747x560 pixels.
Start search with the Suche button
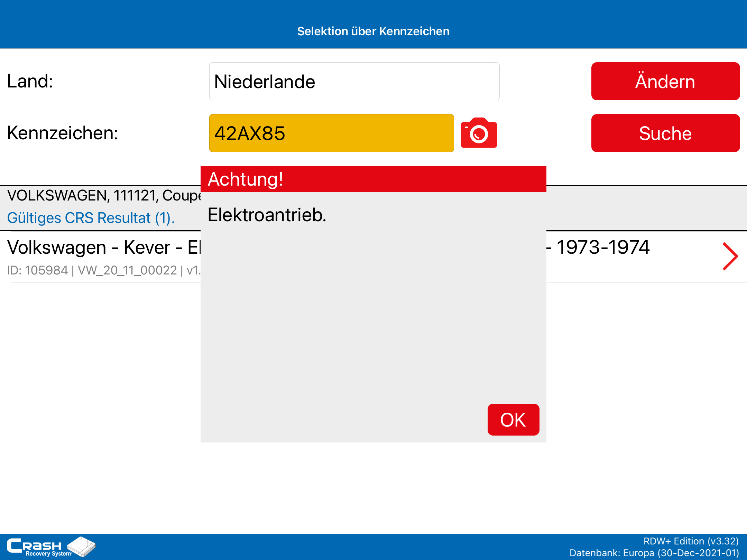(x=665, y=133)
